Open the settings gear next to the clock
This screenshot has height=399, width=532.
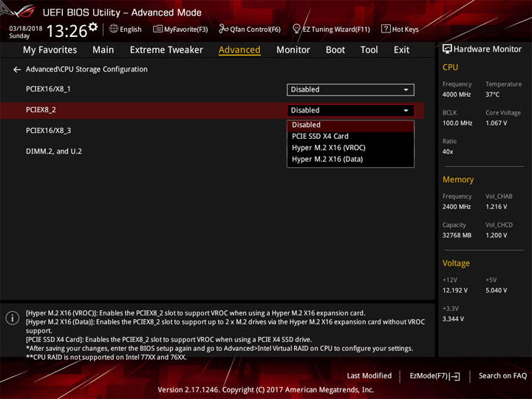click(x=92, y=27)
